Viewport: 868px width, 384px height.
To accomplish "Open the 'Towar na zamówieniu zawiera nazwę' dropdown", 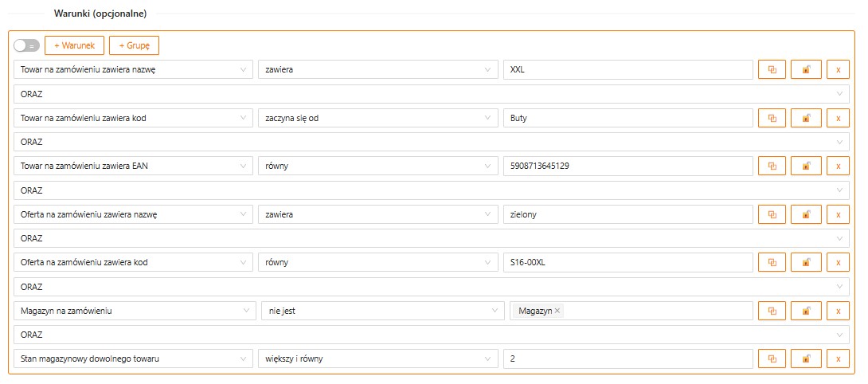I will [133, 70].
